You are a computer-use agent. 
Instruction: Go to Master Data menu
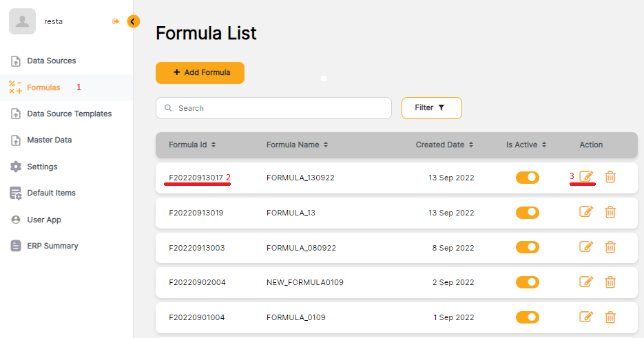pos(49,140)
